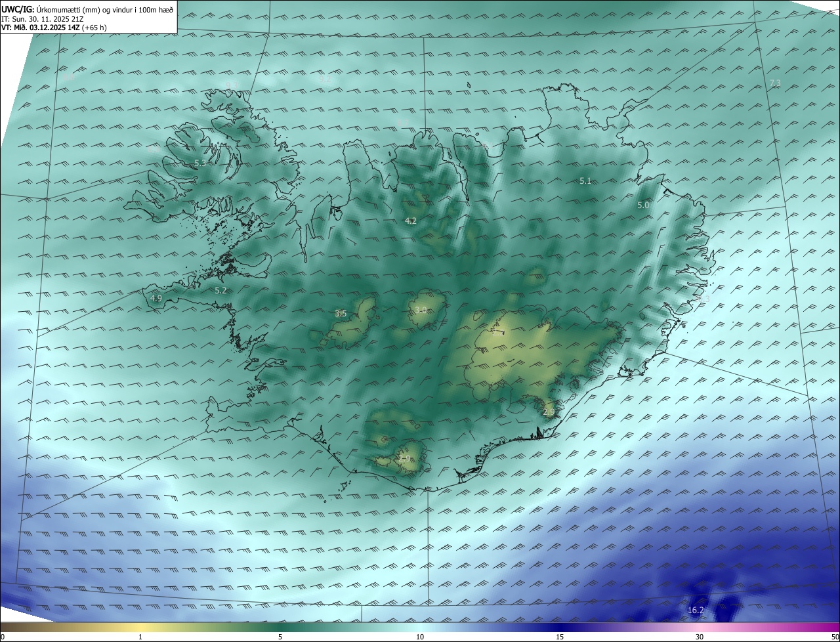Click the color scale tick label 10
Screen dimensions: 840x642
click(420, 637)
